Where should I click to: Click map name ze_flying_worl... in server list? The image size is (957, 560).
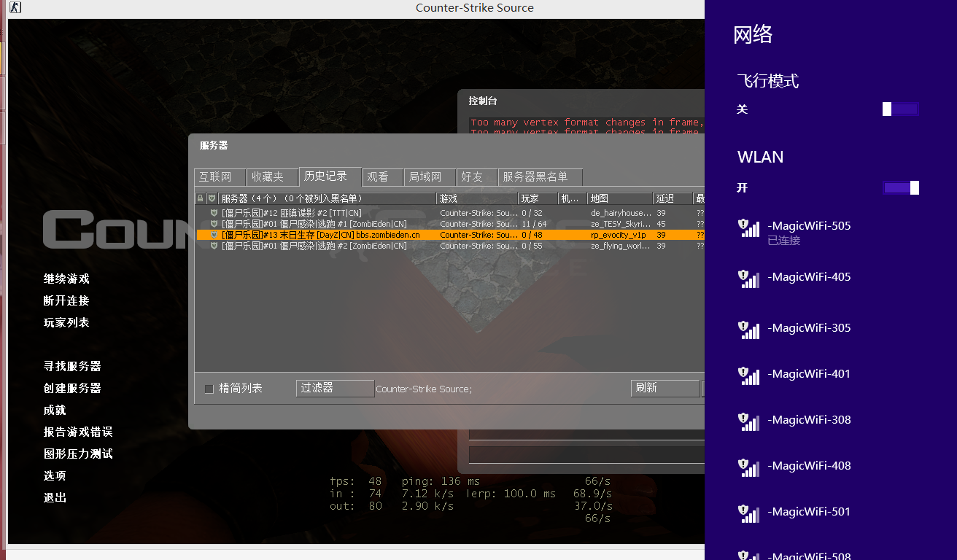(621, 246)
